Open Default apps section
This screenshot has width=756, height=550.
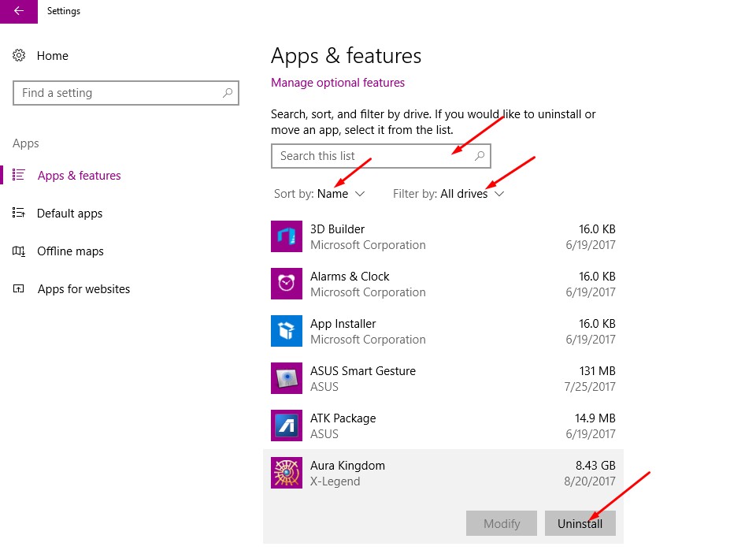point(69,214)
